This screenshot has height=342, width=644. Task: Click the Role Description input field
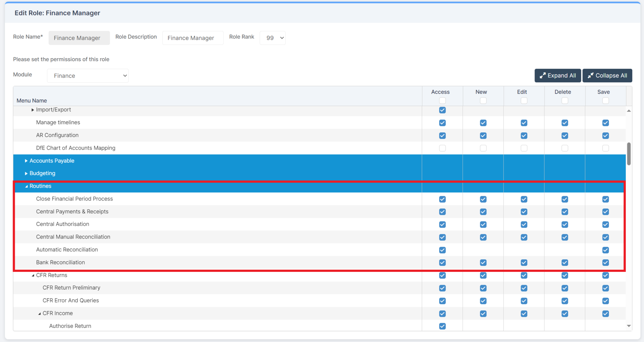192,38
